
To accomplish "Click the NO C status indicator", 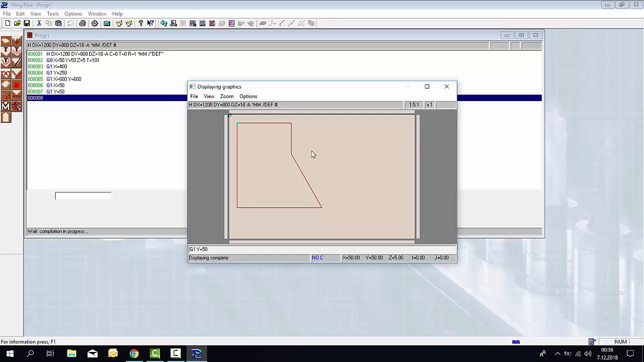I will point(325,257).
